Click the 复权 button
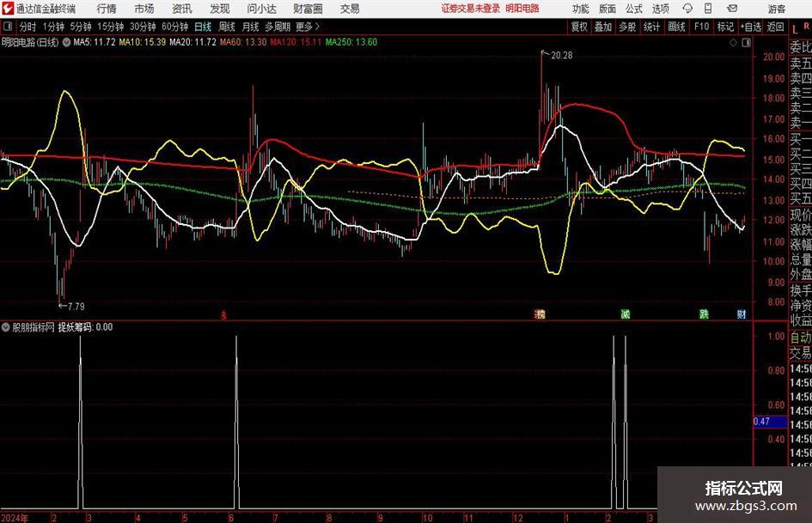 click(579, 27)
